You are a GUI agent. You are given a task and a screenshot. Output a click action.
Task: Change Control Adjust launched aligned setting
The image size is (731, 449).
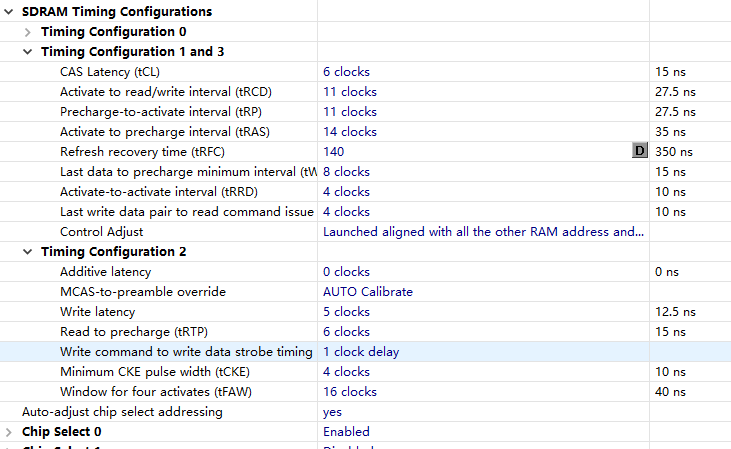(482, 232)
